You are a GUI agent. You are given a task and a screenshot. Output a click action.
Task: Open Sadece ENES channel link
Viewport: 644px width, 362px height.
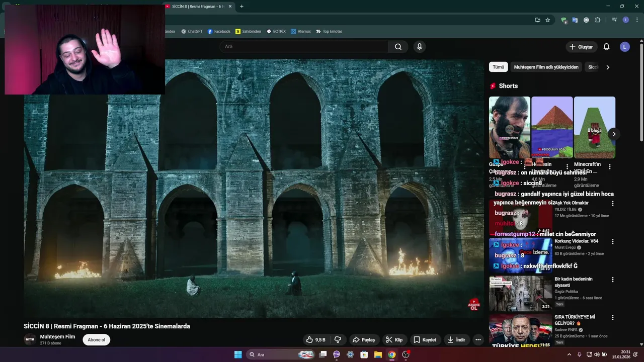566,330
